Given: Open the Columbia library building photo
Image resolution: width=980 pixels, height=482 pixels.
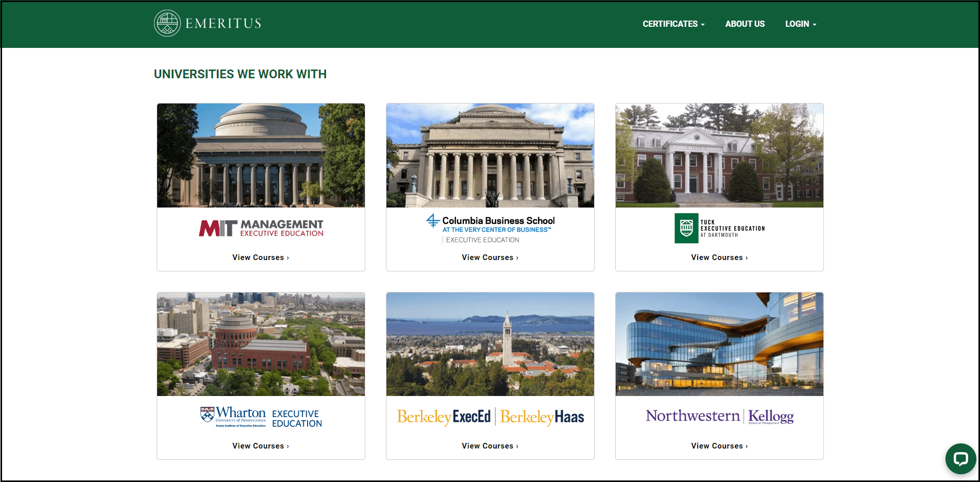Looking at the screenshot, I should click(x=490, y=156).
